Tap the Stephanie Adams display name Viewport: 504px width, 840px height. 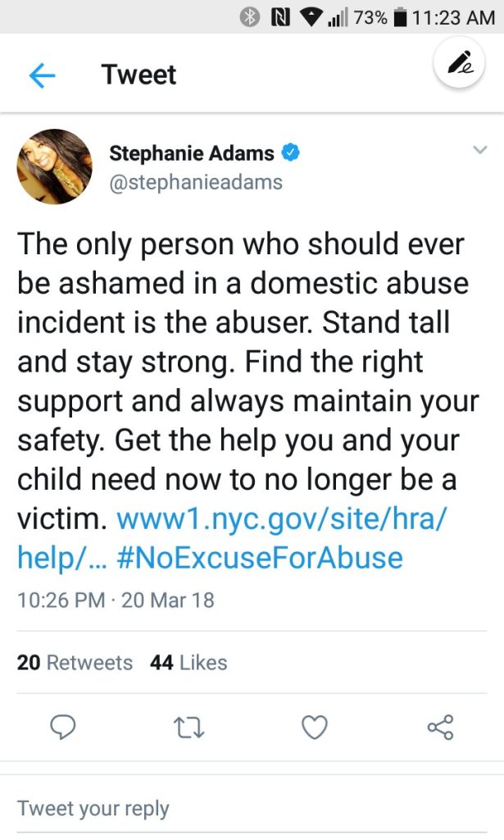[x=192, y=153]
